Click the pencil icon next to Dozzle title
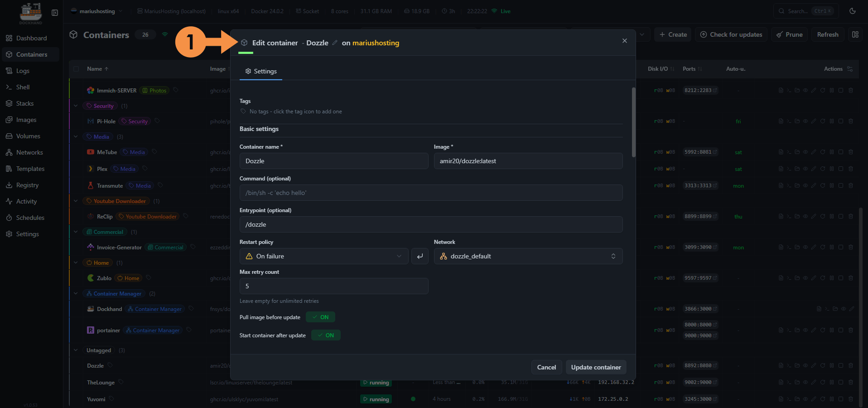Screen dimensions: 868x408 (335, 43)
